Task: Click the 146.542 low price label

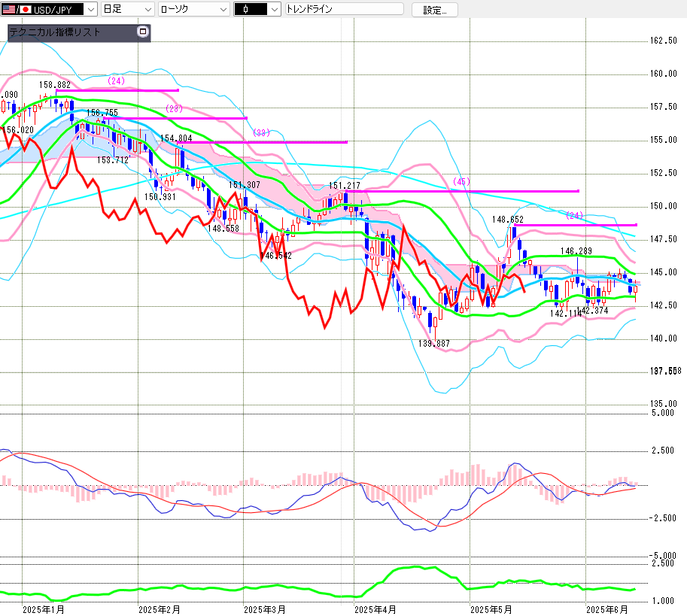Action: [x=276, y=256]
